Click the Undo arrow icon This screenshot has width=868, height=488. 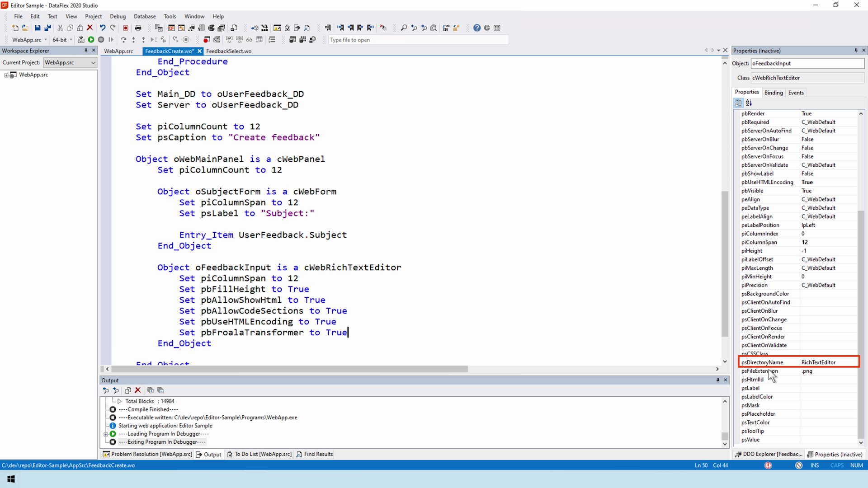click(103, 28)
